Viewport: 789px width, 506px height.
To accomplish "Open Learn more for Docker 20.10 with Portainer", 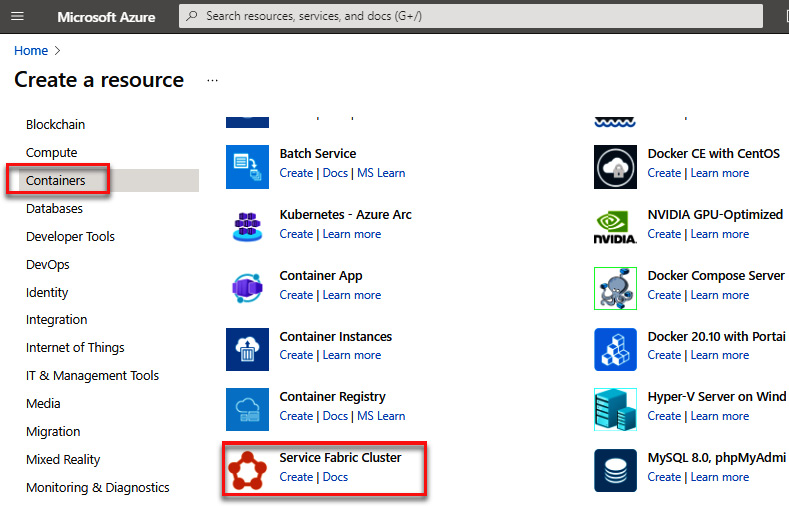I will click(x=720, y=355).
